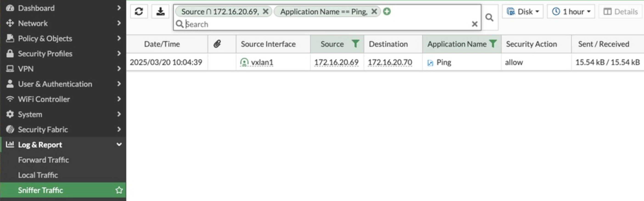The image size is (644, 201).
Task: Click the Security Fabric icon
Action: tap(10, 129)
